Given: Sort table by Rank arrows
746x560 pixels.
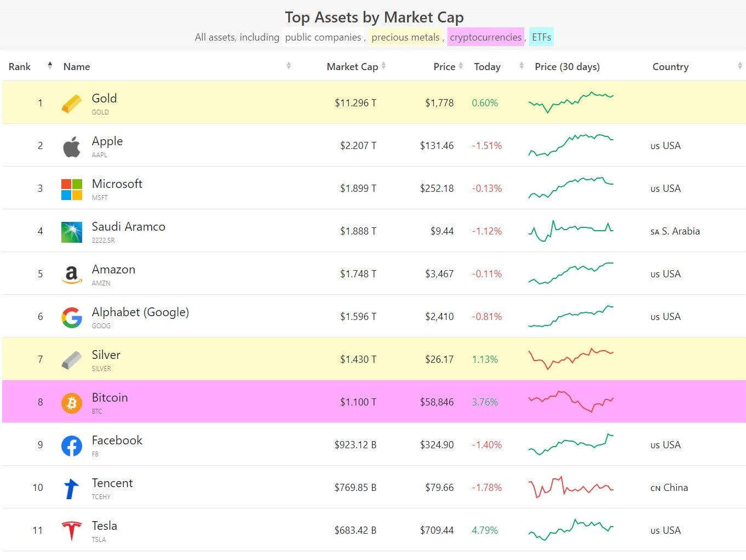Looking at the screenshot, I should coord(50,66).
